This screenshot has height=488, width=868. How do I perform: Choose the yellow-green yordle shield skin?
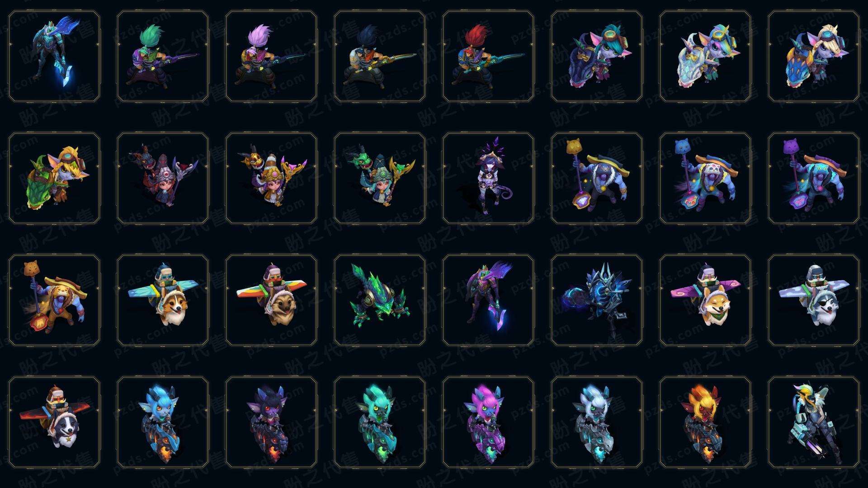point(54,178)
